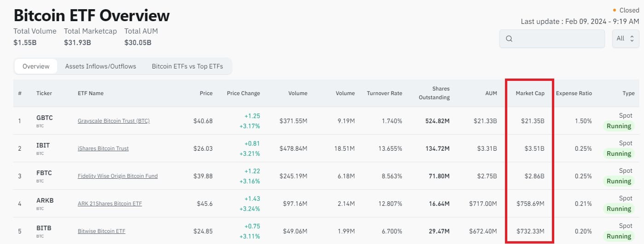
Task: Select the FBTC ticker cell
Action: pyautogui.click(x=44, y=176)
